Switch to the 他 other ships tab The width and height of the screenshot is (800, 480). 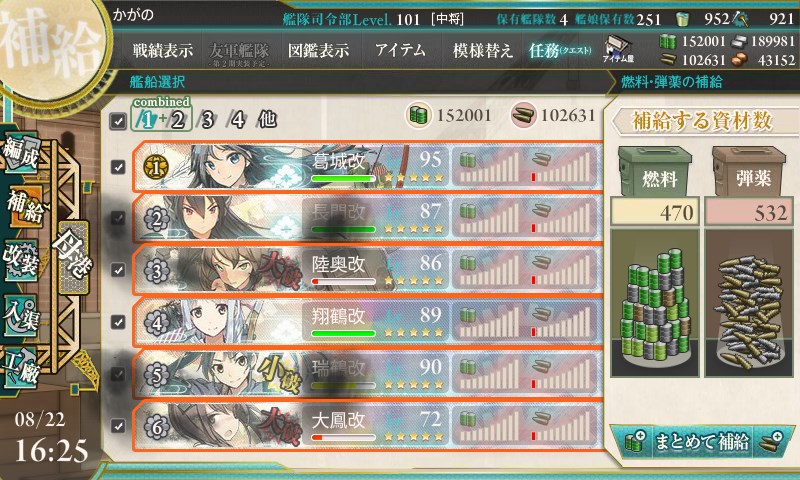point(266,120)
